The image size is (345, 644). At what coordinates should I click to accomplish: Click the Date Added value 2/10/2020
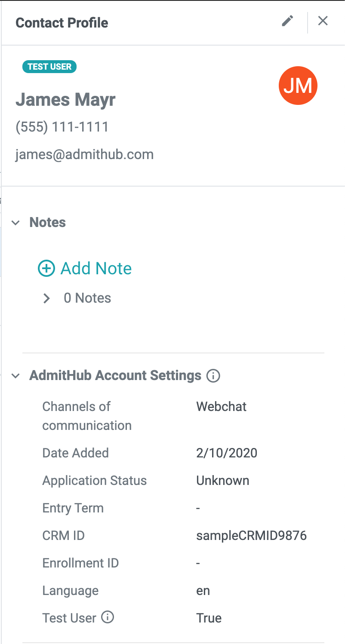[x=227, y=453]
